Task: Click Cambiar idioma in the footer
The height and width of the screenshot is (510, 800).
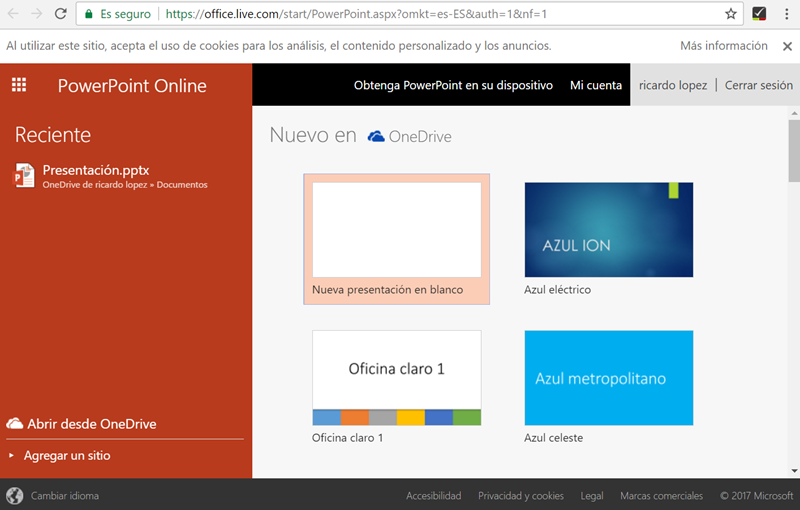Action: (x=65, y=495)
